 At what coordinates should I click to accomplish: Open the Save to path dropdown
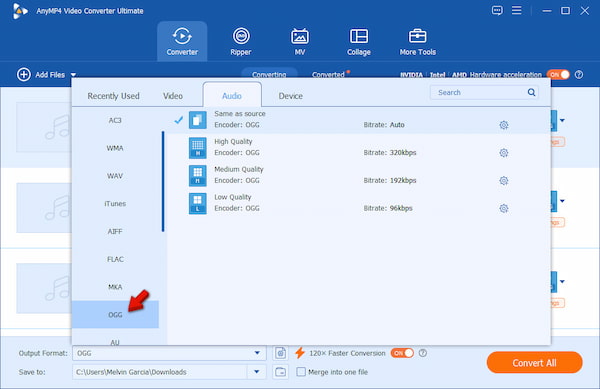click(x=257, y=372)
